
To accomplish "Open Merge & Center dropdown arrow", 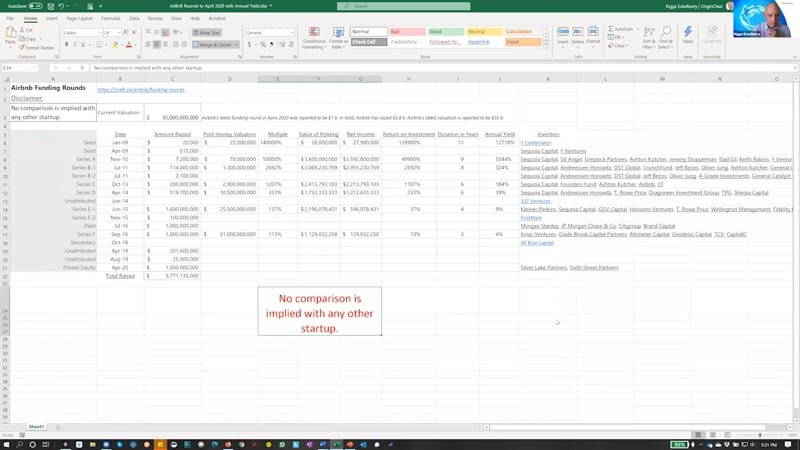I will [x=236, y=45].
